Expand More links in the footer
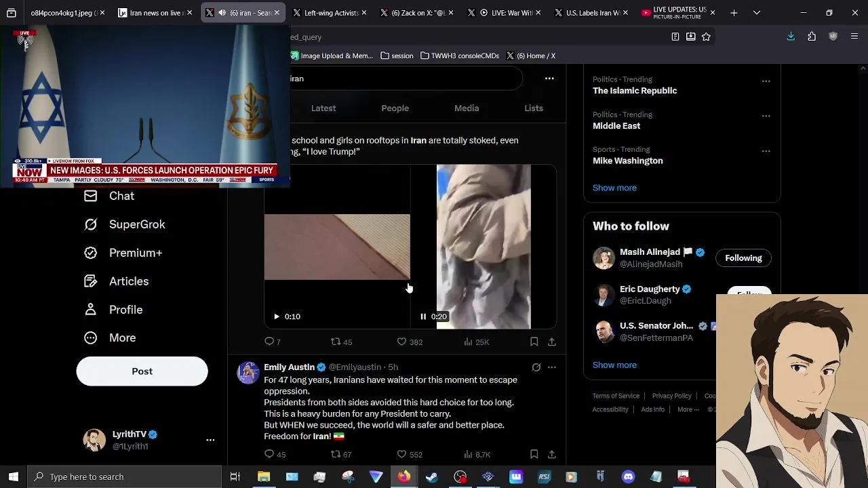868x488 pixels. tap(688, 409)
